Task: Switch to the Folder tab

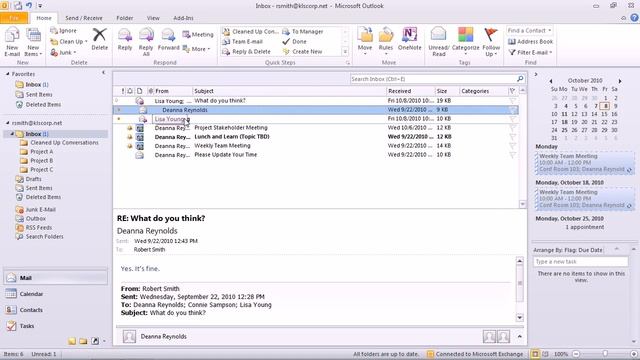Action: point(124,18)
